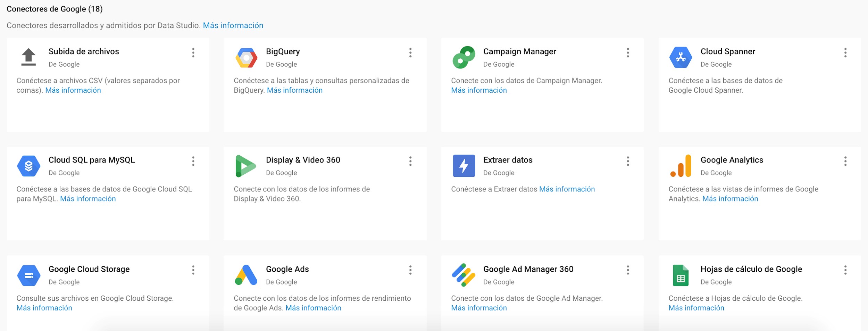Open the Extraer datos options menu

pos(628,161)
